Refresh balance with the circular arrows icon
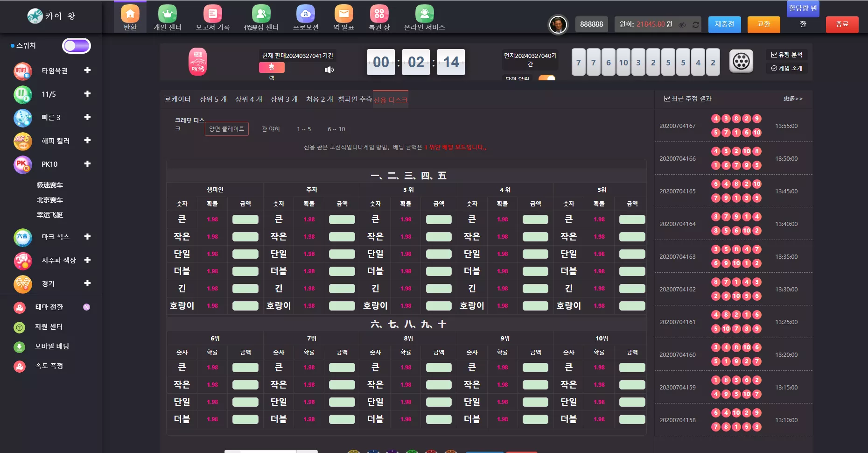Viewport: 868px width, 453px height. click(695, 25)
